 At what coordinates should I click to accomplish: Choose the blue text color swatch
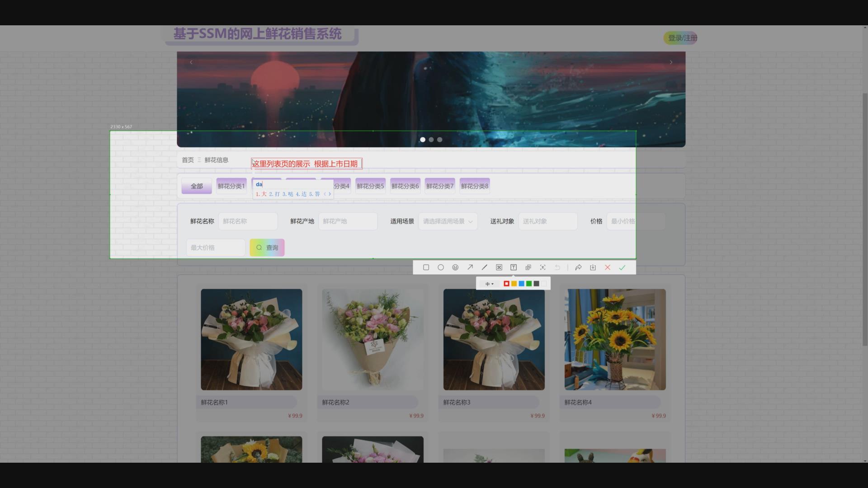(x=521, y=284)
